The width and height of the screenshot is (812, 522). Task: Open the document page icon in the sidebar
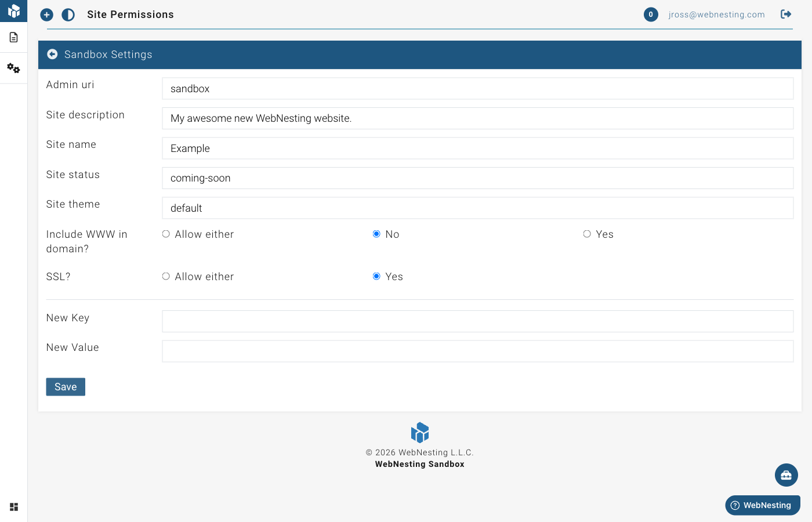pyautogui.click(x=13, y=37)
